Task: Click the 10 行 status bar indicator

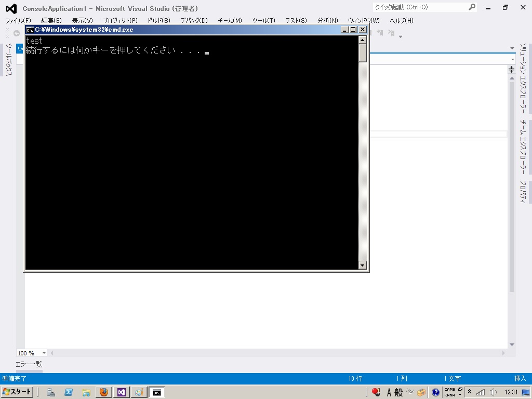Action: coord(355,379)
